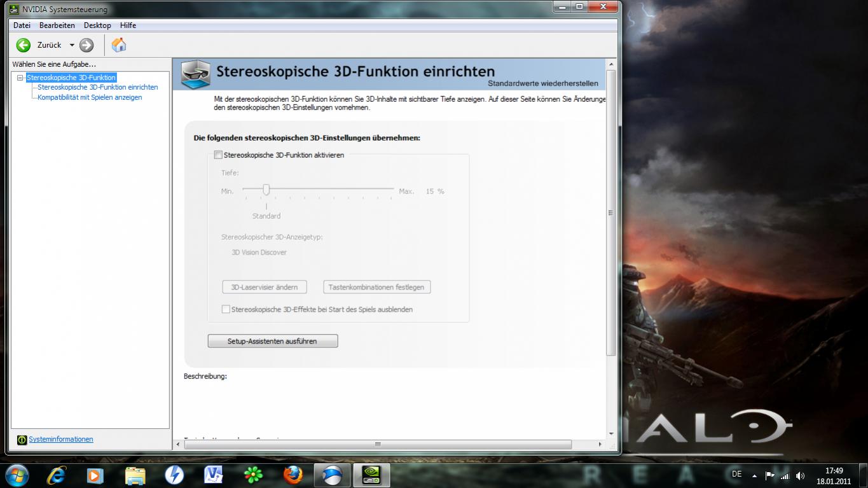Toggle 3D-Effekte bei Start ausblenden checkbox
This screenshot has width=868, height=488.
[x=226, y=309]
